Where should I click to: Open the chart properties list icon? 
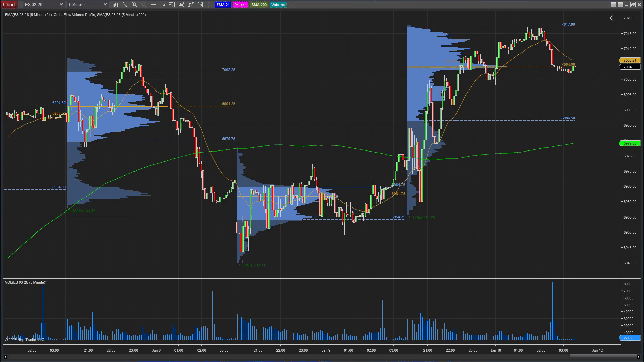210,5
